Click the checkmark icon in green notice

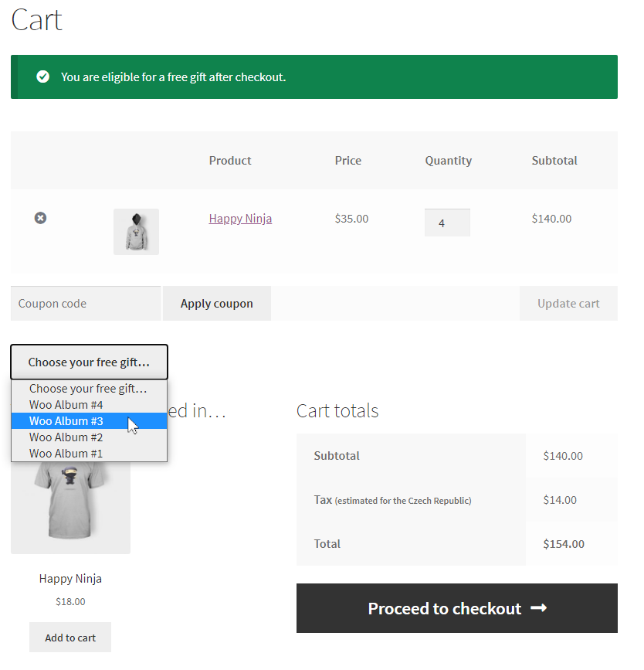(x=43, y=77)
